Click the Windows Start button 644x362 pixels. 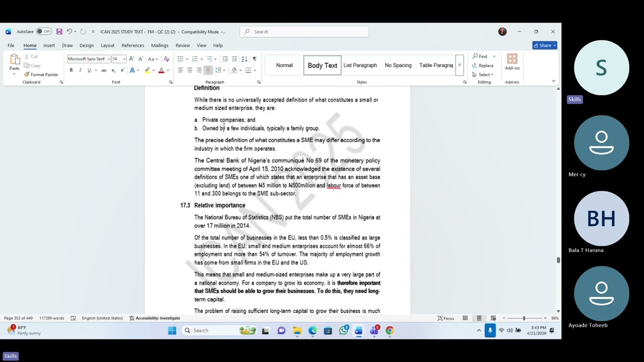pyautogui.click(x=172, y=330)
